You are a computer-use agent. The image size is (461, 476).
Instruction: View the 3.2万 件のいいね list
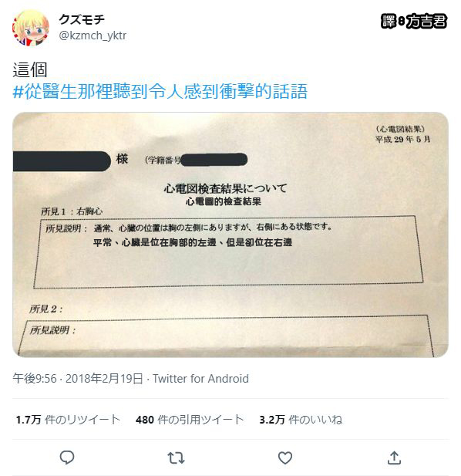point(301,420)
